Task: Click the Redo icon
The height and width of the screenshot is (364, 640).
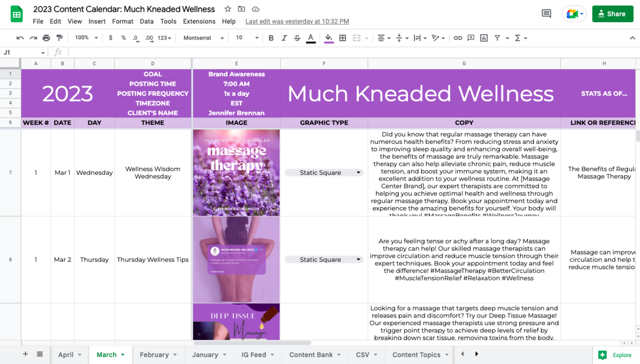Action: tap(33, 38)
